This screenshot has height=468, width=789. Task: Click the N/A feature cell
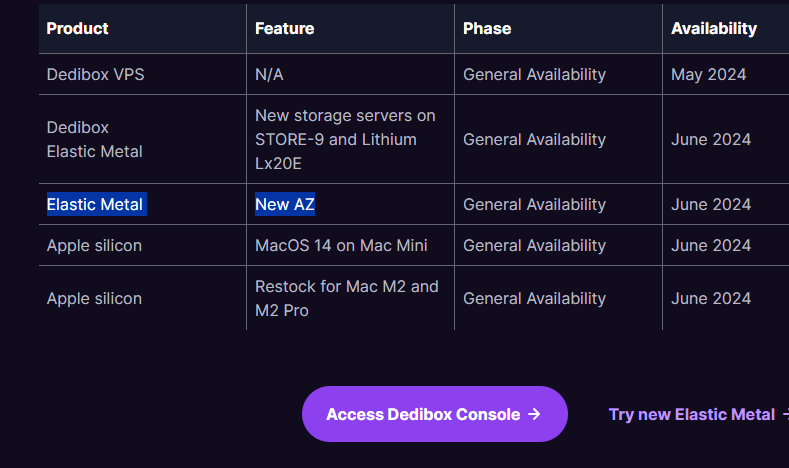click(270, 74)
